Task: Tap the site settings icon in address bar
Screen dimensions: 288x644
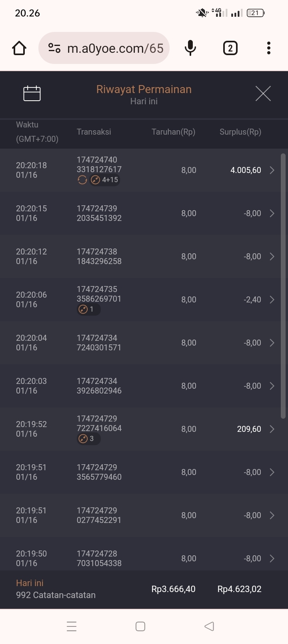Action: [54, 48]
